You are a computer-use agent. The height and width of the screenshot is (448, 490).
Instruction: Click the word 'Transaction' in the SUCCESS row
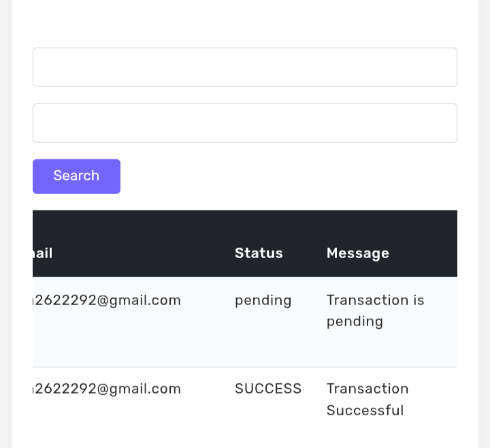coord(367,389)
